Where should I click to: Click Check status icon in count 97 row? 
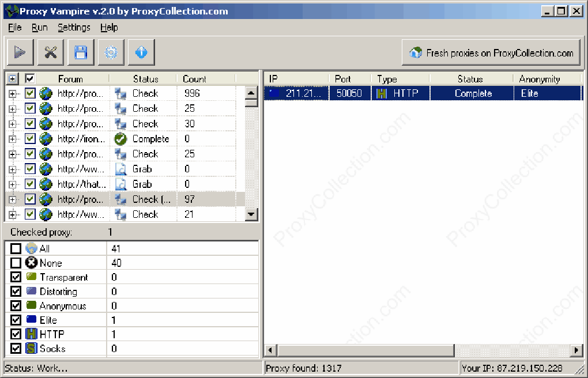pos(120,199)
